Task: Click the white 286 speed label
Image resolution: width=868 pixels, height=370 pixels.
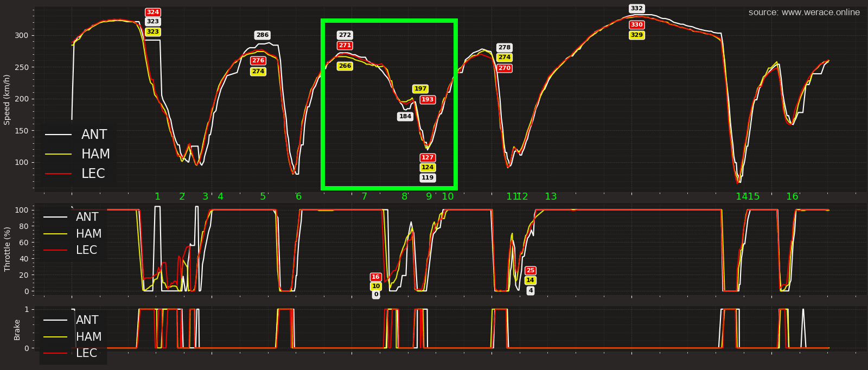Action: [262, 35]
